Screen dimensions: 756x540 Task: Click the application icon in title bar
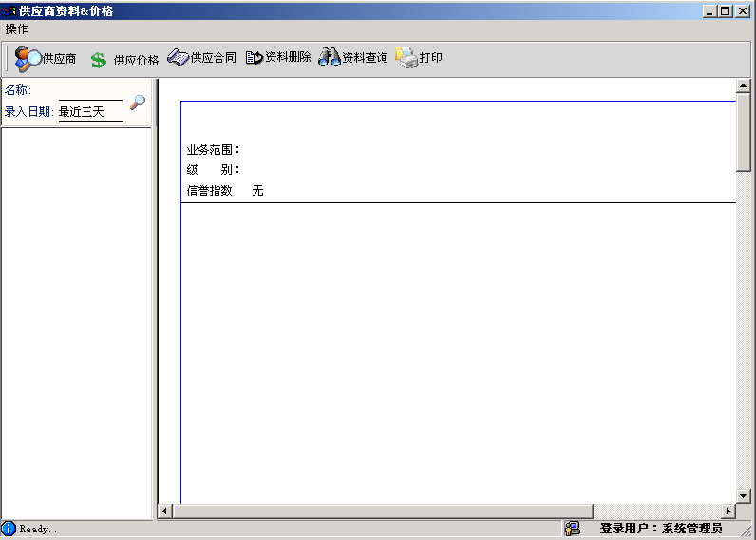(9, 10)
